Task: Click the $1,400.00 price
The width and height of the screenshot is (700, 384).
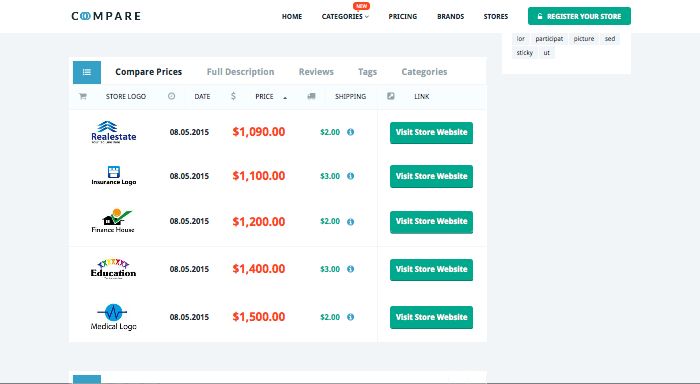Action: coord(258,269)
